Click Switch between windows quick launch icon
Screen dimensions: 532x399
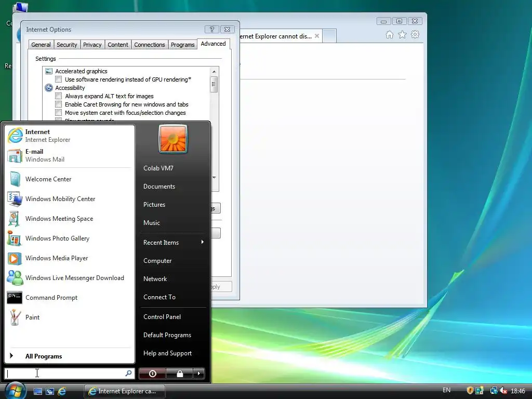tap(50, 391)
